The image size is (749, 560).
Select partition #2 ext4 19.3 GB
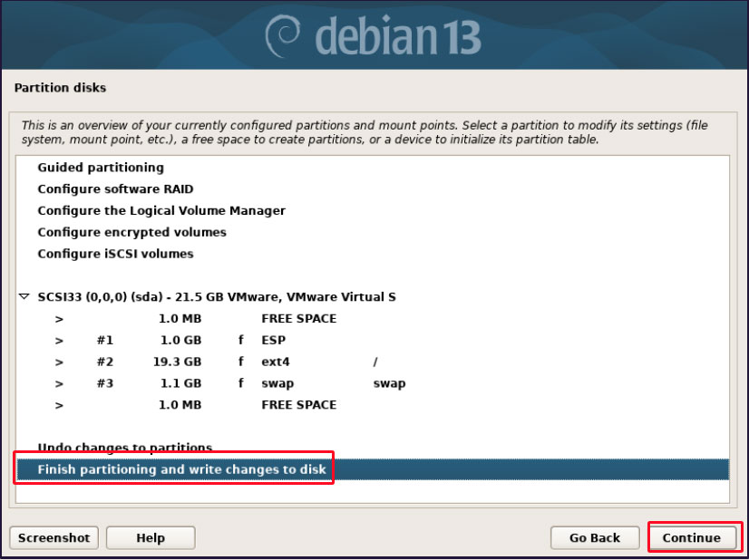pos(373,362)
